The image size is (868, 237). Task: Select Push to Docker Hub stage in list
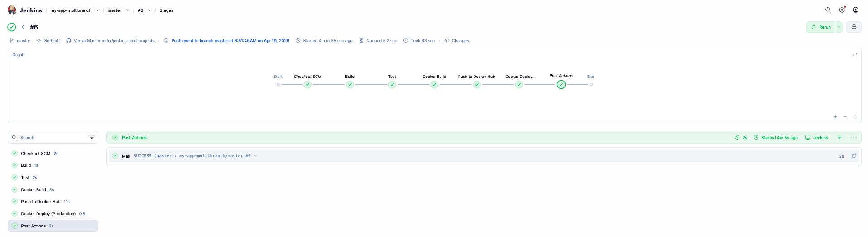pos(53,202)
